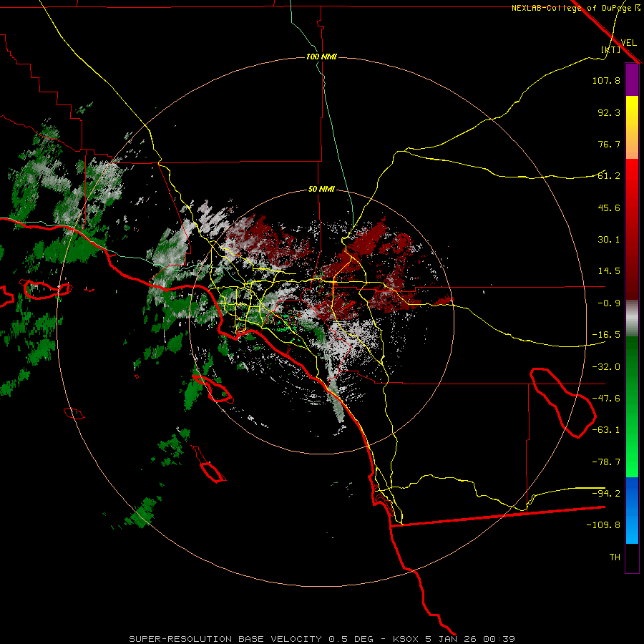This screenshot has width=644, height=644.
Task: Click the 61.2 legend value
Action: (x=609, y=176)
